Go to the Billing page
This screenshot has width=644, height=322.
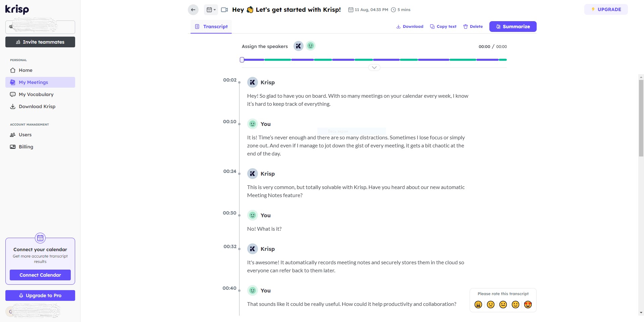(26, 147)
